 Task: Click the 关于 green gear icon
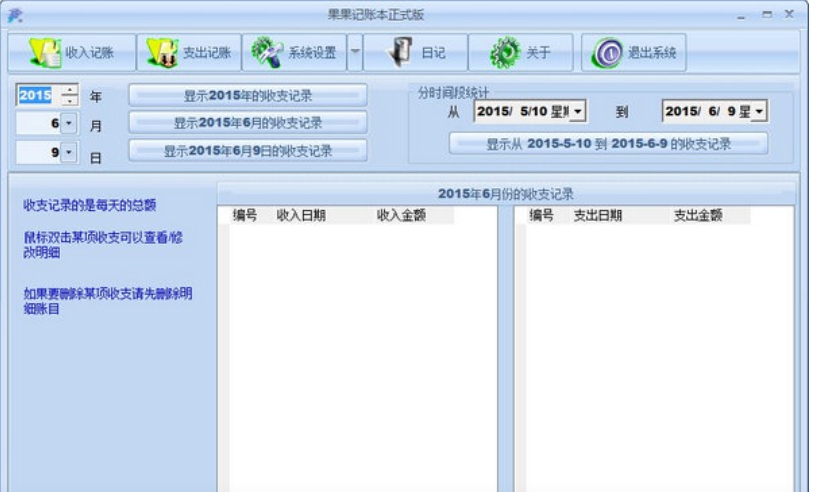504,53
